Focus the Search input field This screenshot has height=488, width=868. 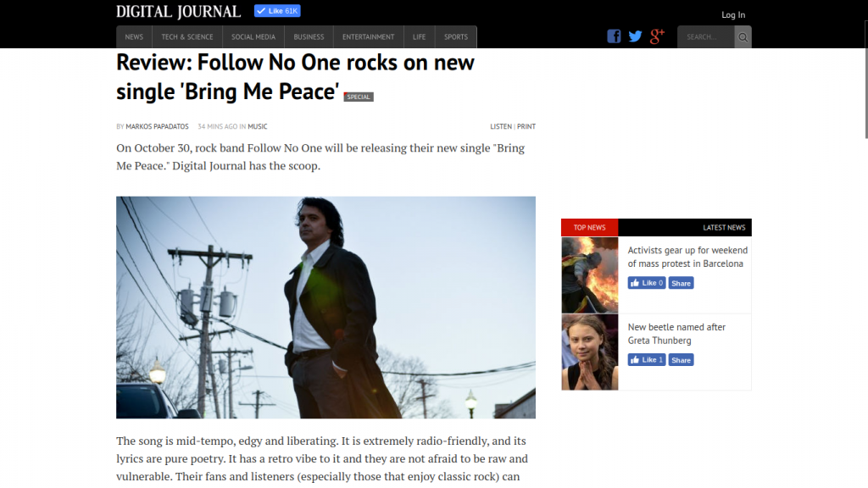706,37
